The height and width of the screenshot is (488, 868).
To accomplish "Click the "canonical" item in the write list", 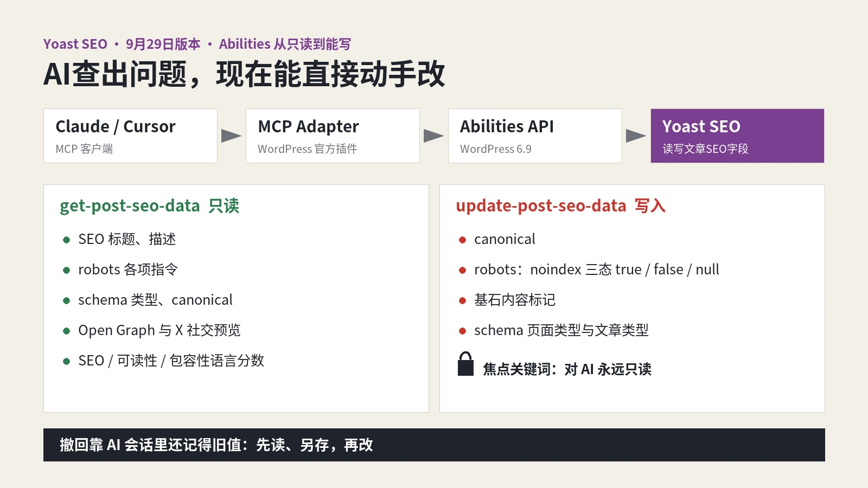I will pyautogui.click(x=505, y=239).
